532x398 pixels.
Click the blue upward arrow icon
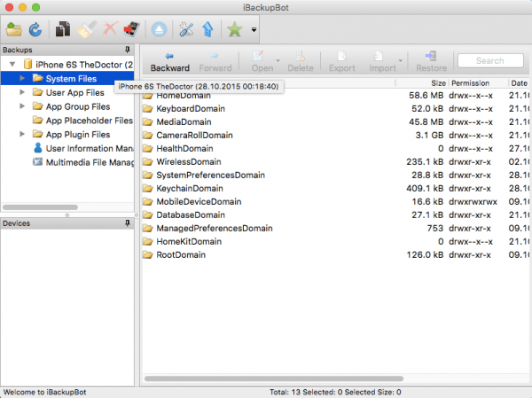(207, 29)
